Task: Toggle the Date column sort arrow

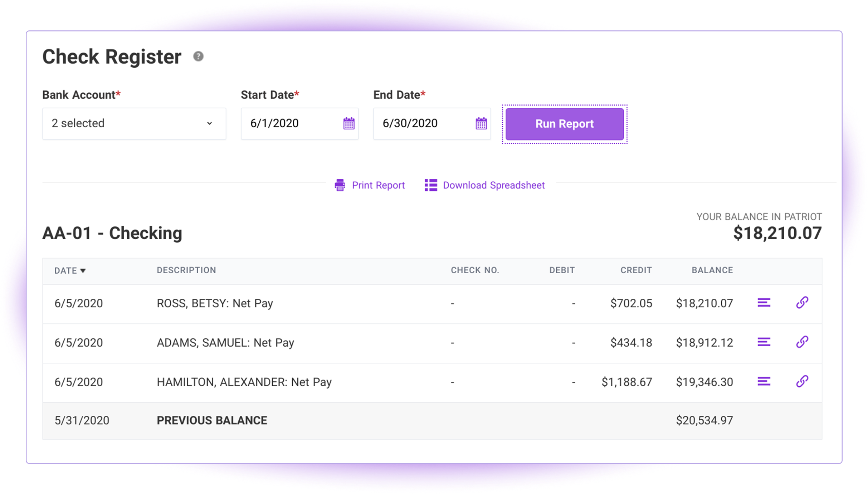Action: coord(83,271)
